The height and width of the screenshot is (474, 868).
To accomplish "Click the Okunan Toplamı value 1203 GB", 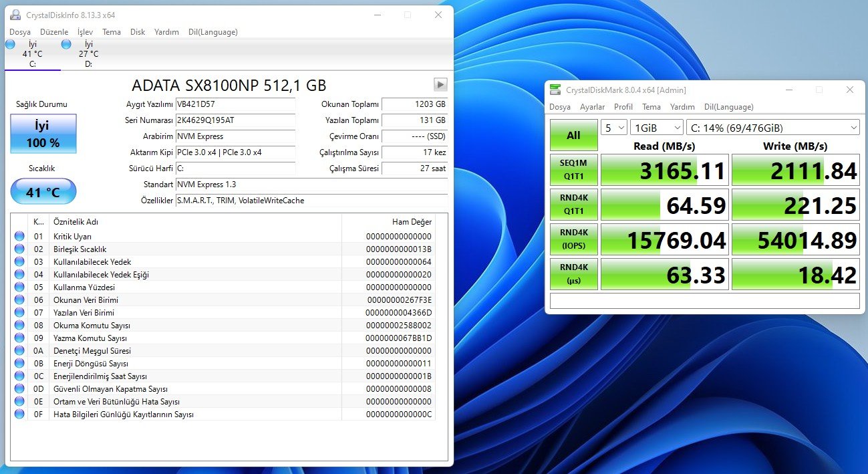I will (x=414, y=104).
